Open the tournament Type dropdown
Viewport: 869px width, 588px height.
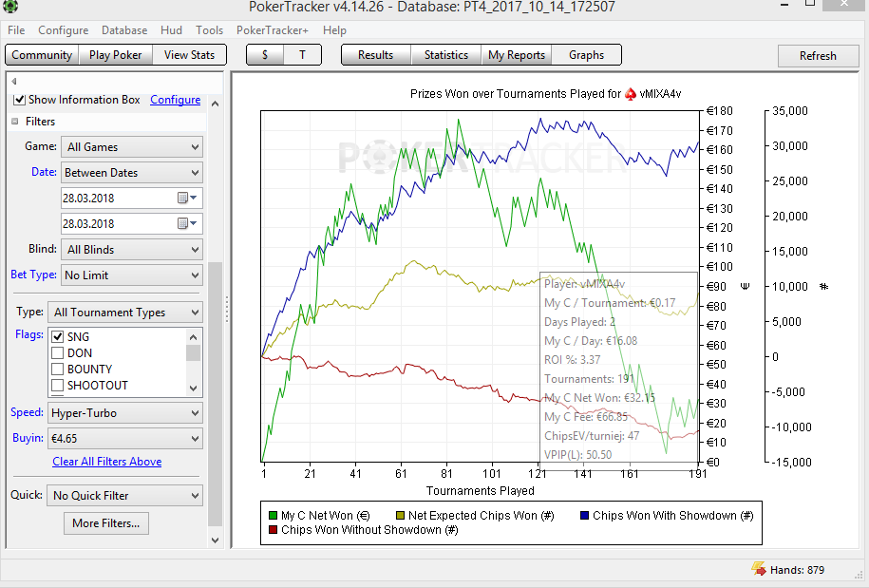125,312
